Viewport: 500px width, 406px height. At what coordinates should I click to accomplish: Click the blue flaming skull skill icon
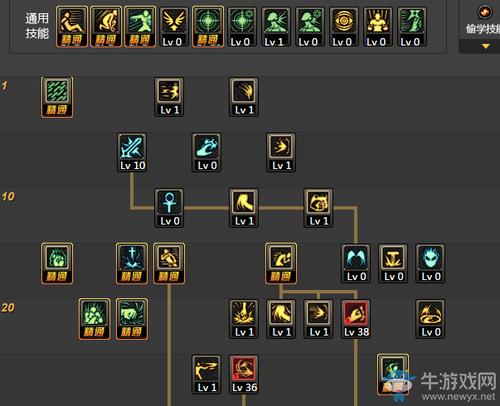(431, 263)
